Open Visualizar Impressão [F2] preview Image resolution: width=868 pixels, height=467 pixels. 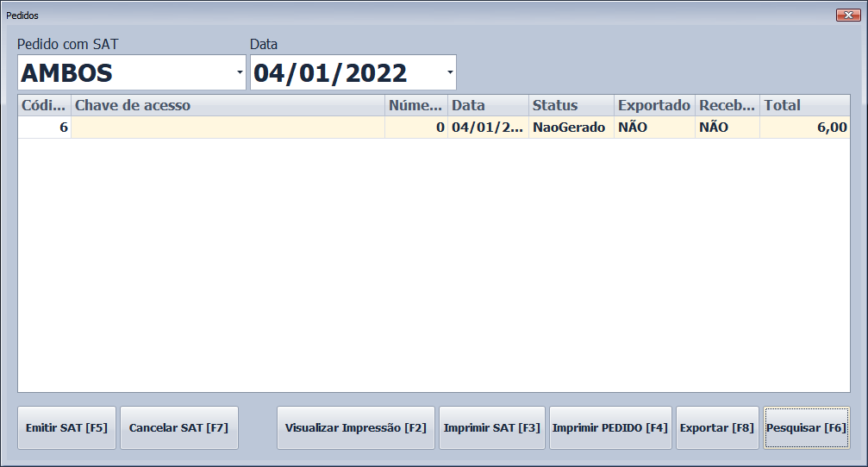(x=355, y=428)
